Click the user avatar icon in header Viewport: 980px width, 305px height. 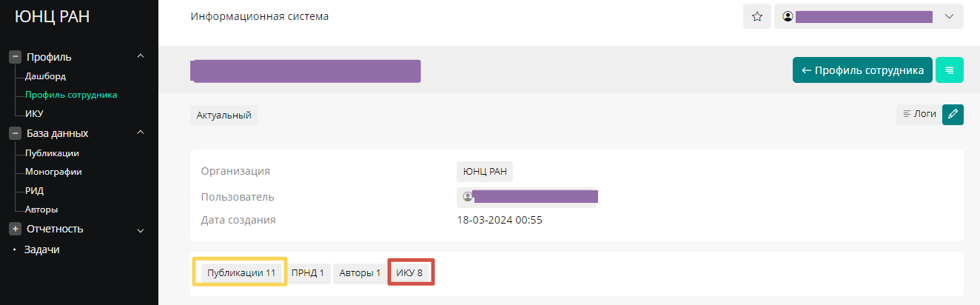coord(788,16)
